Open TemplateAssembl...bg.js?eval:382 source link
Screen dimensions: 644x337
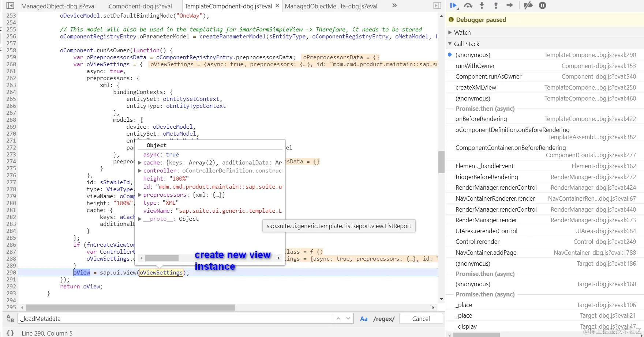(592, 137)
